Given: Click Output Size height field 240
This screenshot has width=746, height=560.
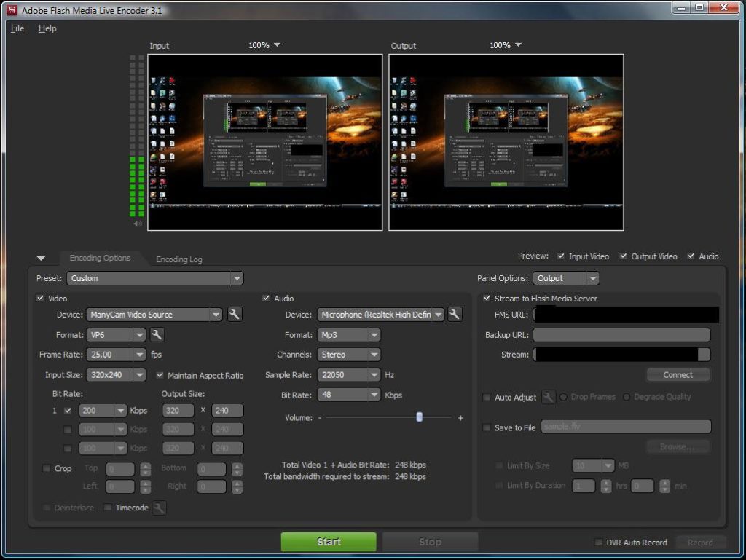Looking at the screenshot, I should pyautogui.click(x=227, y=410).
